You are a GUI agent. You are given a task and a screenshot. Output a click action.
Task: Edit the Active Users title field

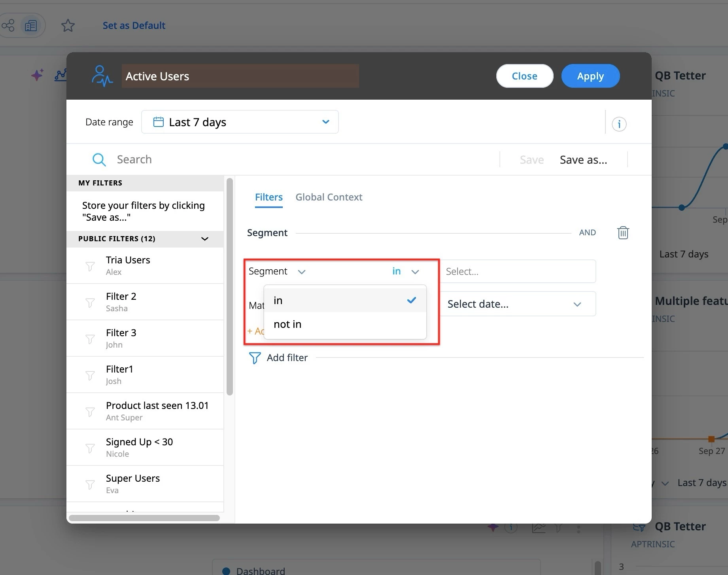[240, 76]
